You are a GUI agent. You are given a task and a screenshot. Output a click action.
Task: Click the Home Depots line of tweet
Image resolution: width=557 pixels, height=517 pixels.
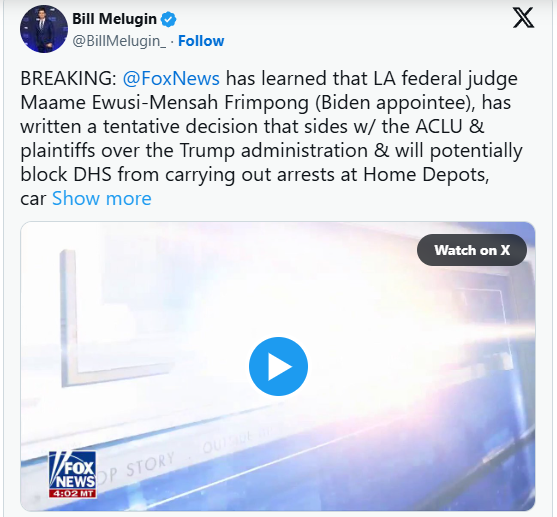pos(255,174)
